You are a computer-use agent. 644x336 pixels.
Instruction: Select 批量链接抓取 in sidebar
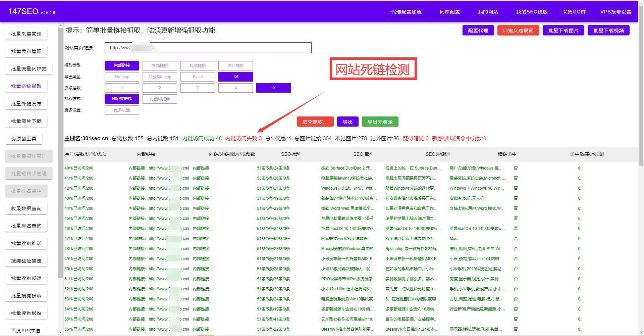pos(26,86)
